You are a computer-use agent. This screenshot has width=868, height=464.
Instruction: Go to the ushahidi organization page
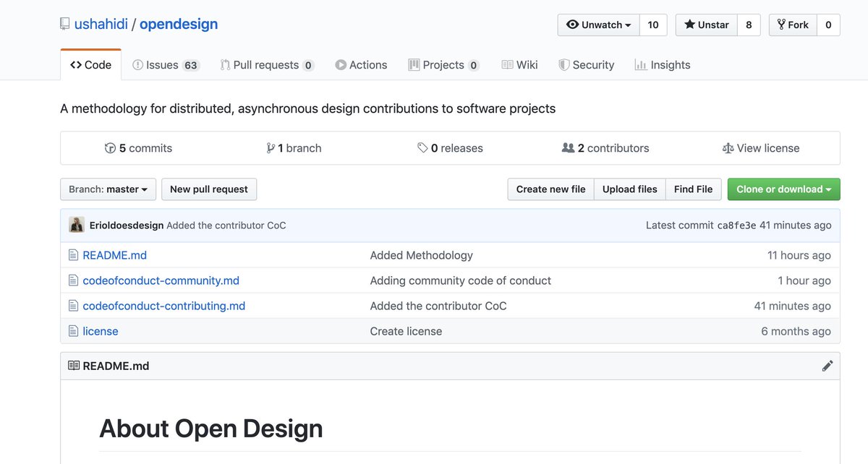click(101, 24)
